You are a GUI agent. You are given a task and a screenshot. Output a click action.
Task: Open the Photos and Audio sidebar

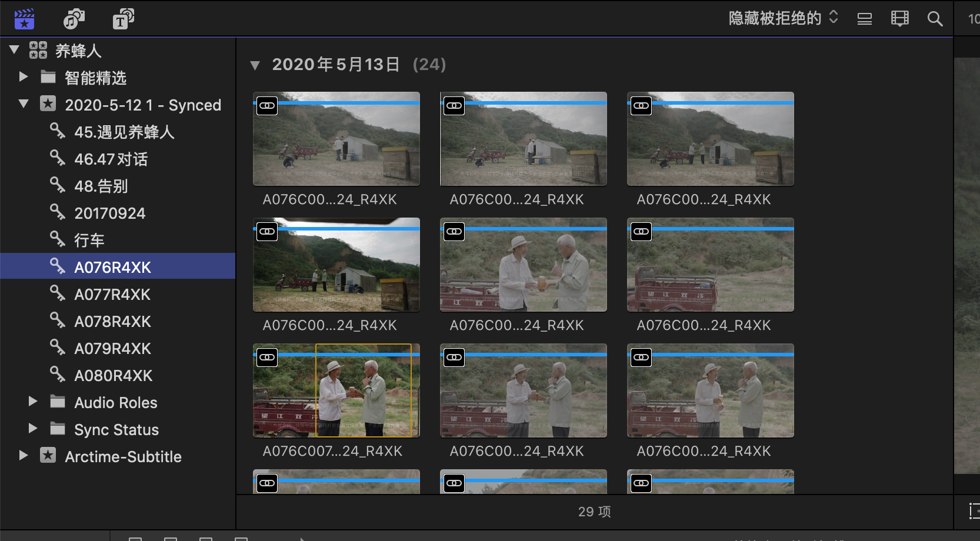(74, 19)
